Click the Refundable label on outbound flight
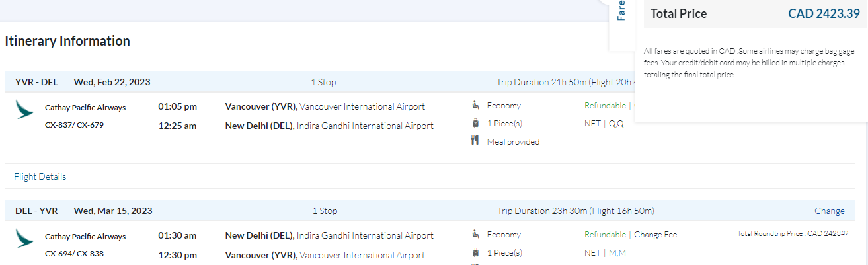The width and height of the screenshot is (868, 265). click(x=605, y=106)
